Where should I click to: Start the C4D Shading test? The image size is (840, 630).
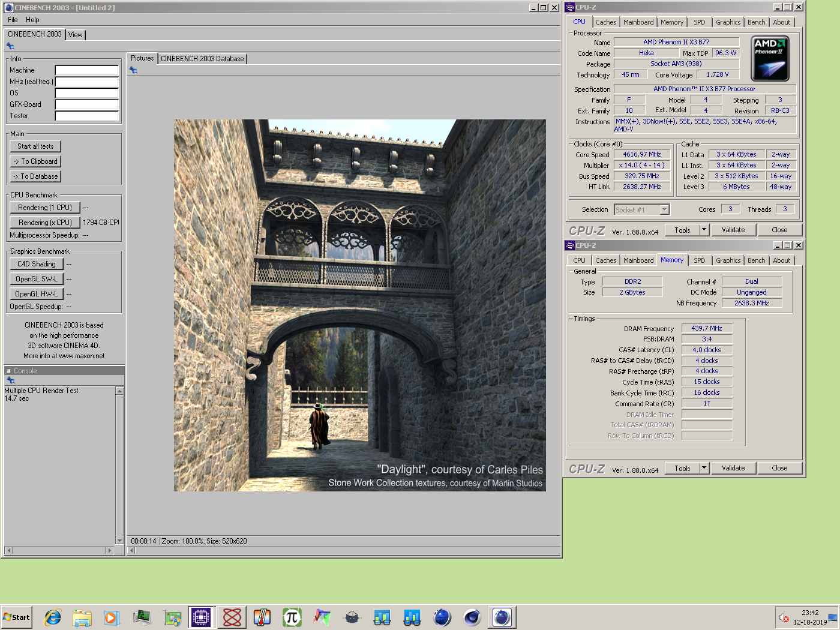pyautogui.click(x=37, y=264)
